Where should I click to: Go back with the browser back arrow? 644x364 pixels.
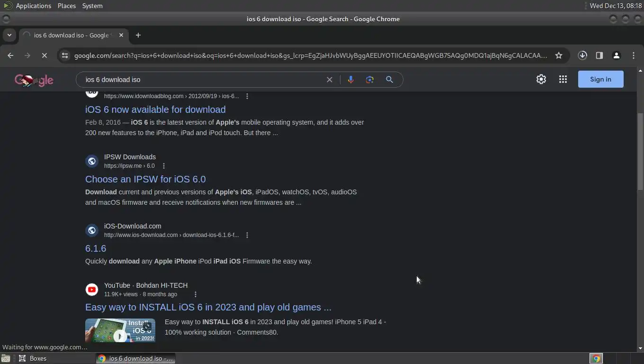click(x=10, y=55)
